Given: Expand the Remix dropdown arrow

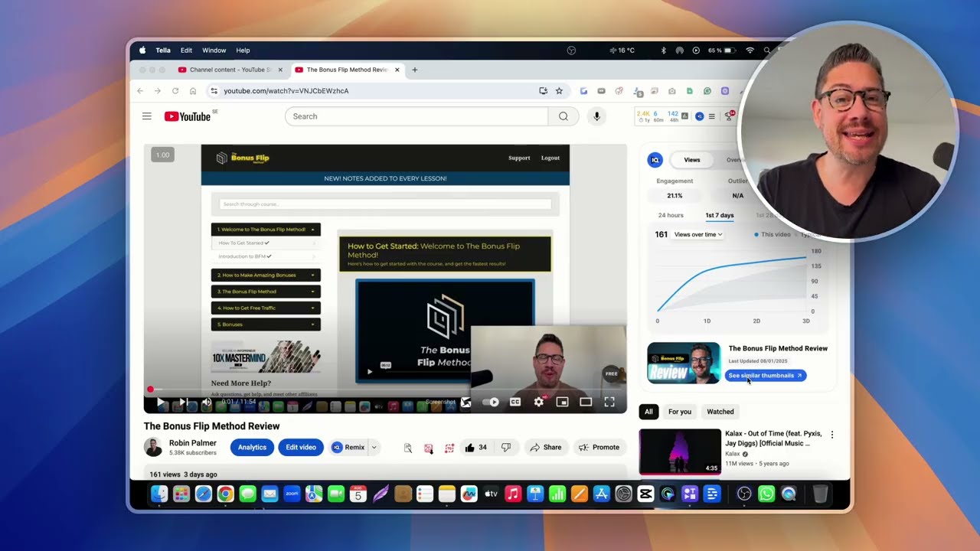Looking at the screenshot, I should [x=374, y=447].
